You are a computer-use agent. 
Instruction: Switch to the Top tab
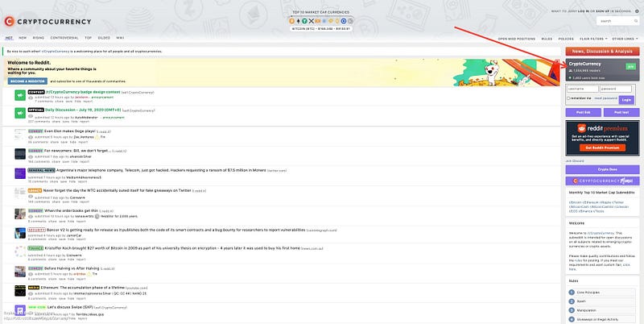(89, 38)
